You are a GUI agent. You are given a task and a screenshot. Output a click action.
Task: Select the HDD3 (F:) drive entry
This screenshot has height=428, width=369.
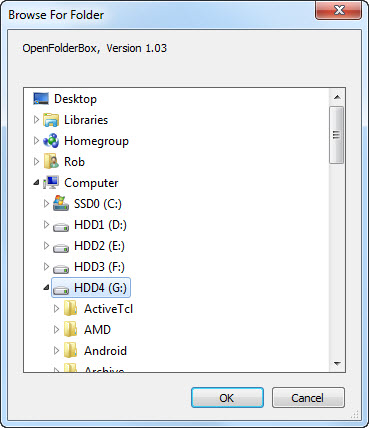(100, 267)
